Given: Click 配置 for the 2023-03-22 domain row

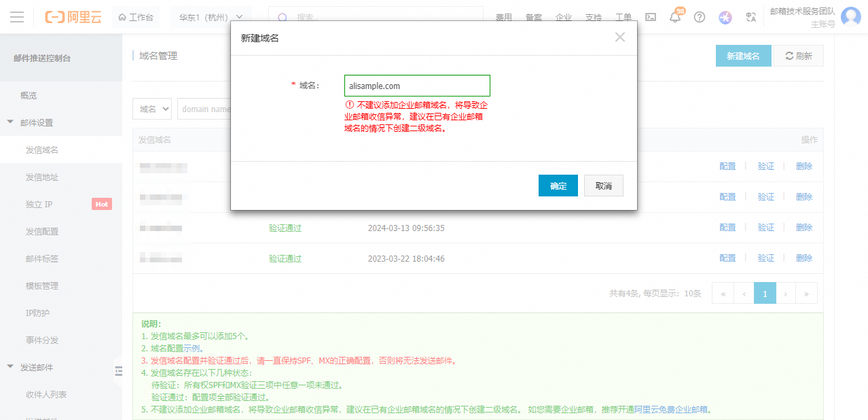Looking at the screenshot, I should pyautogui.click(x=727, y=258).
